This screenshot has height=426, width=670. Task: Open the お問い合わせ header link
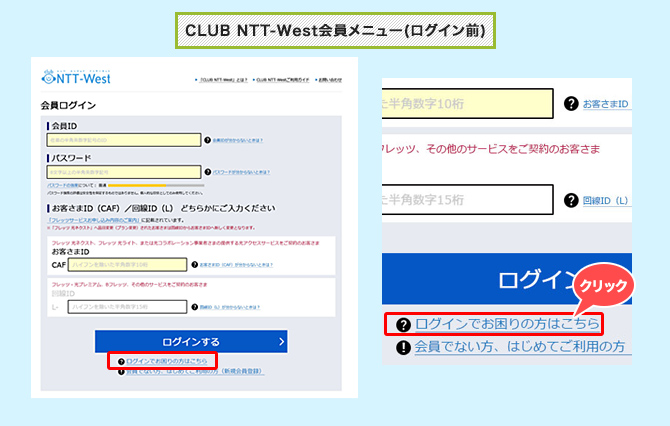[330, 80]
